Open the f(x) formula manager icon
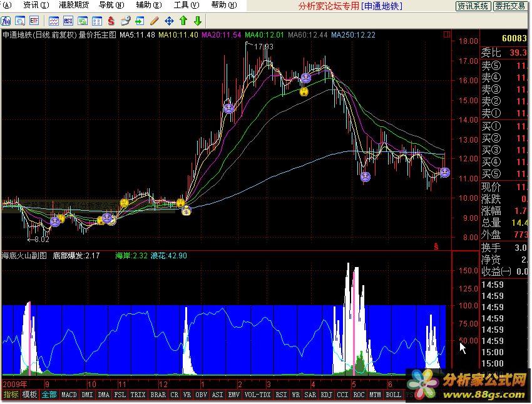The height and width of the screenshot is (404, 532). 6,21
